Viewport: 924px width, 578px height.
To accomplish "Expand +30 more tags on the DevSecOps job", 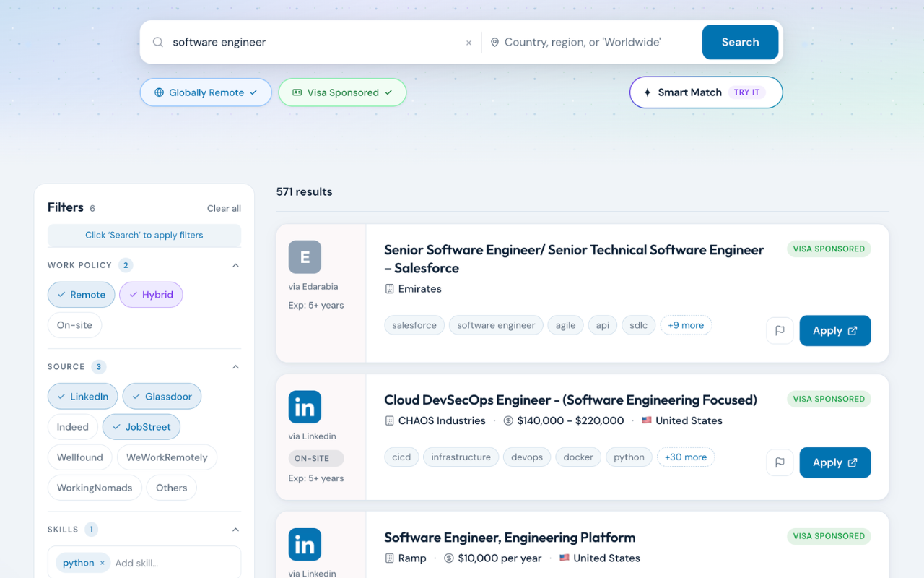I will 686,457.
